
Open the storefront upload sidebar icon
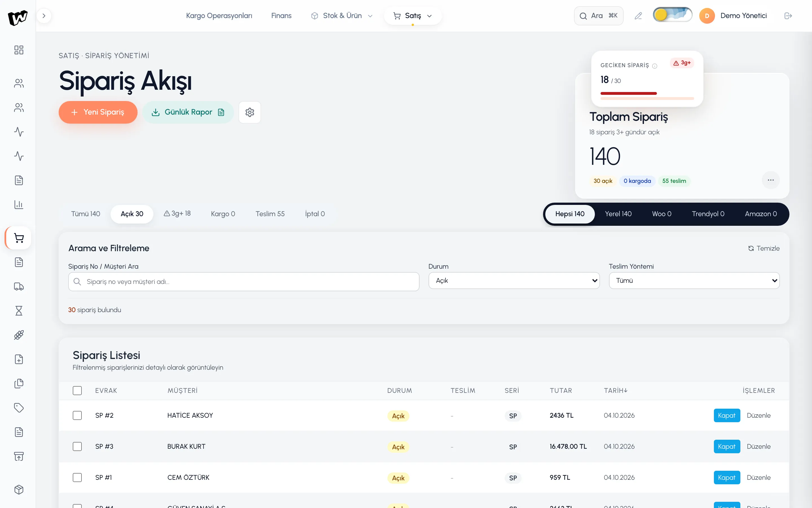coord(19,456)
